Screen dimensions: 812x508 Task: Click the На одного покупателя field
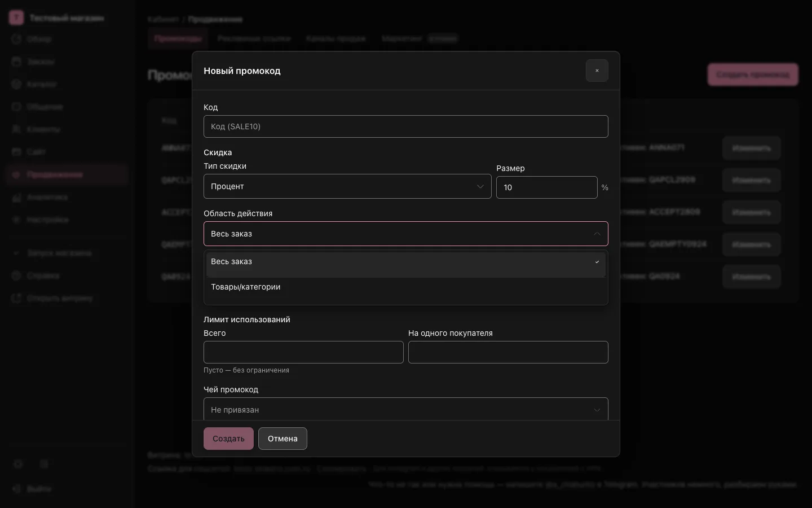pyautogui.click(x=508, y=352)
